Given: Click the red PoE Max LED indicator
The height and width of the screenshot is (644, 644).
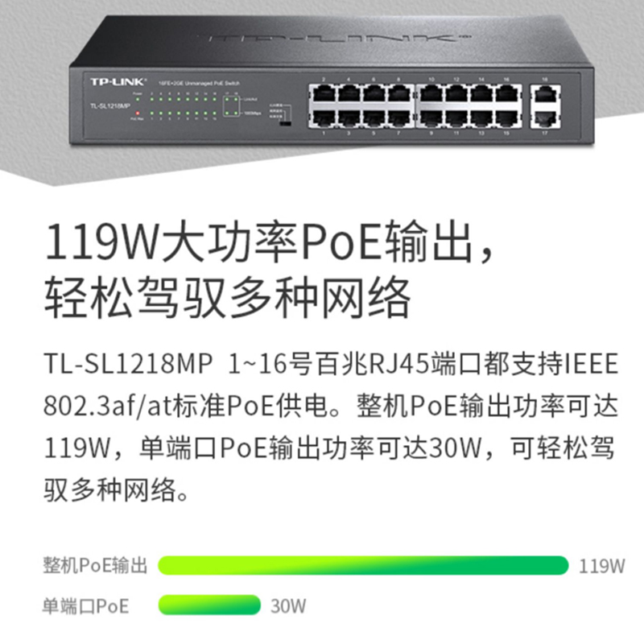Looking at the screenshot, I should point(138,113).
